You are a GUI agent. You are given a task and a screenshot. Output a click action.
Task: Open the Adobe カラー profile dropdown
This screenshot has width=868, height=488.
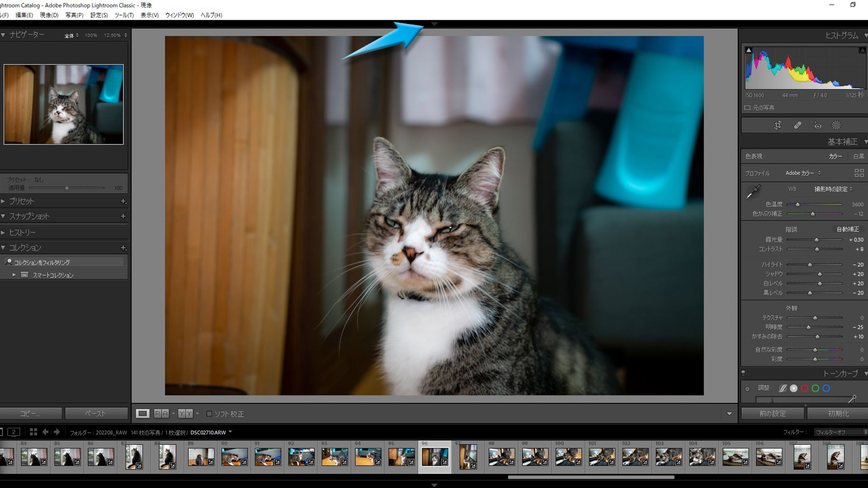pos(803,173)
